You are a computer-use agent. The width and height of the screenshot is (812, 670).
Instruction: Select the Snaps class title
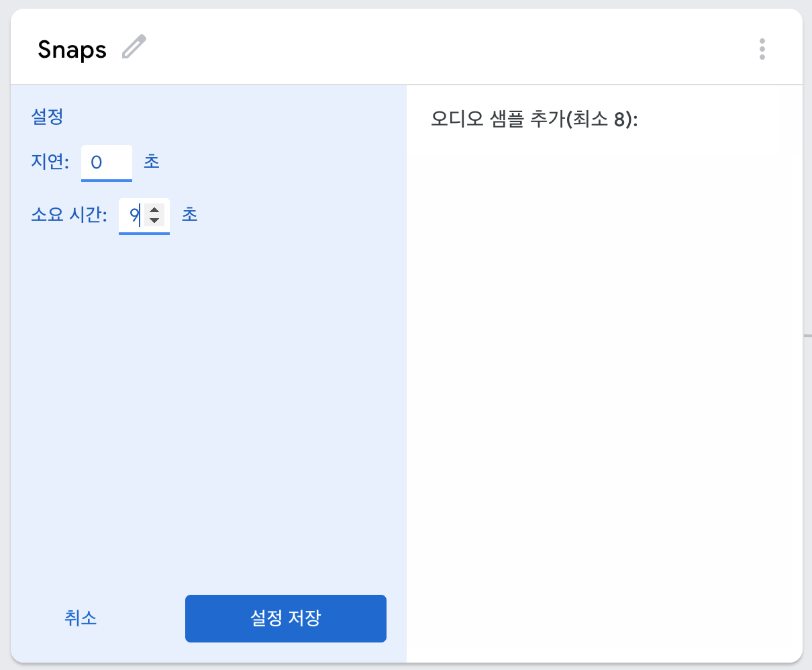click(72, 50)
